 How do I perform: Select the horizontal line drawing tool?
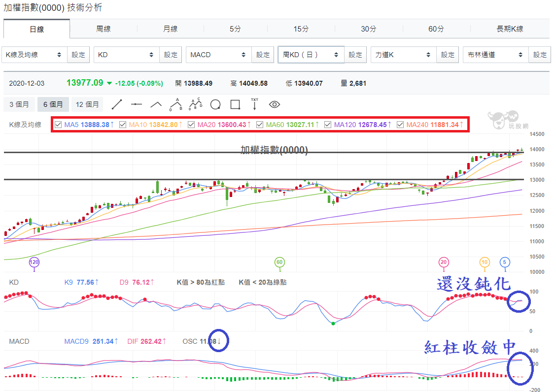[x=137, y=104]
